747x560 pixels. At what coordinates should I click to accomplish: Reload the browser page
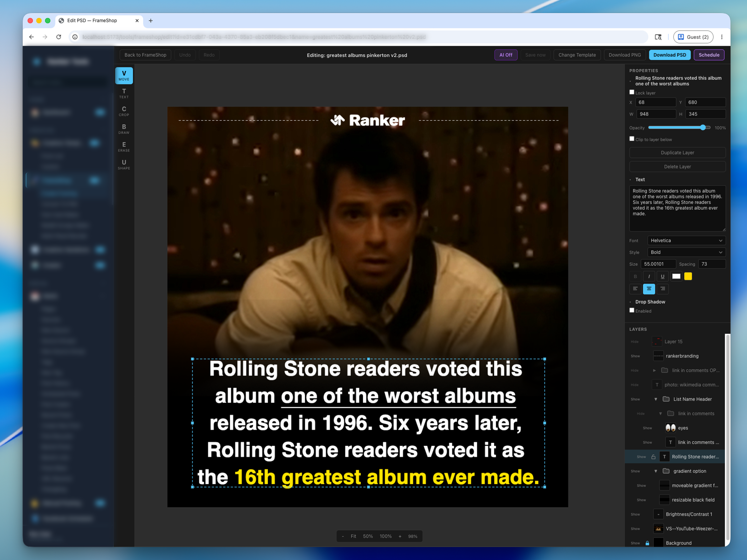click(x=58, y=37)
